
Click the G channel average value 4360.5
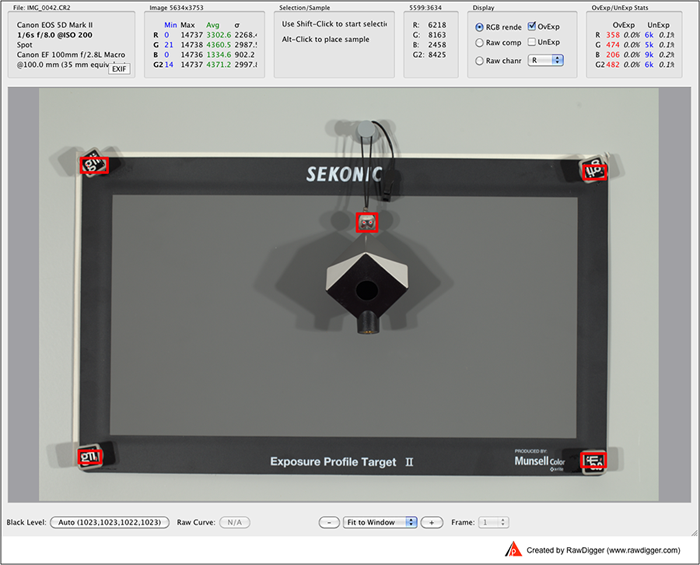pos(219,45)
